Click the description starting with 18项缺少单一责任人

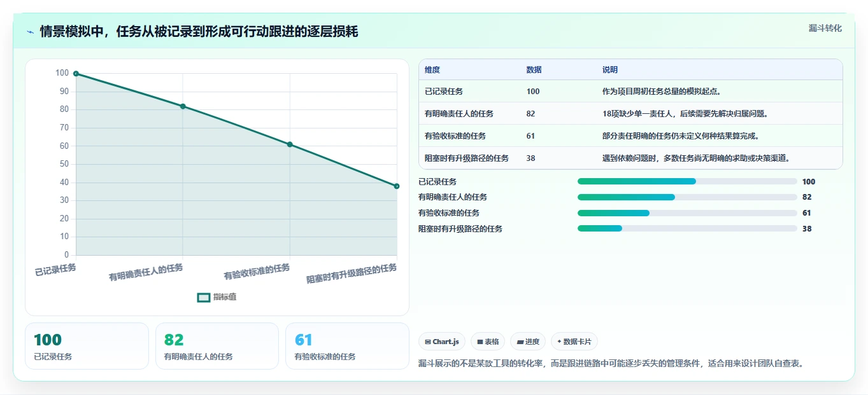tap(685, 114)
